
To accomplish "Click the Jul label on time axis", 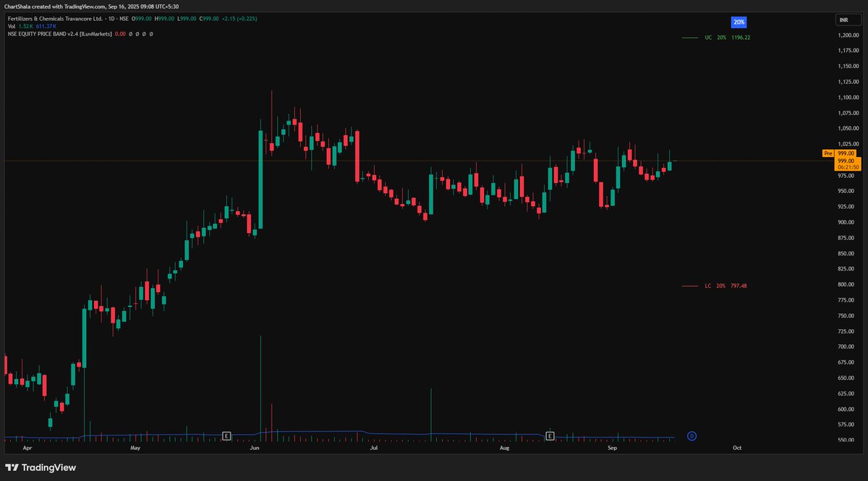I will 373,448.
